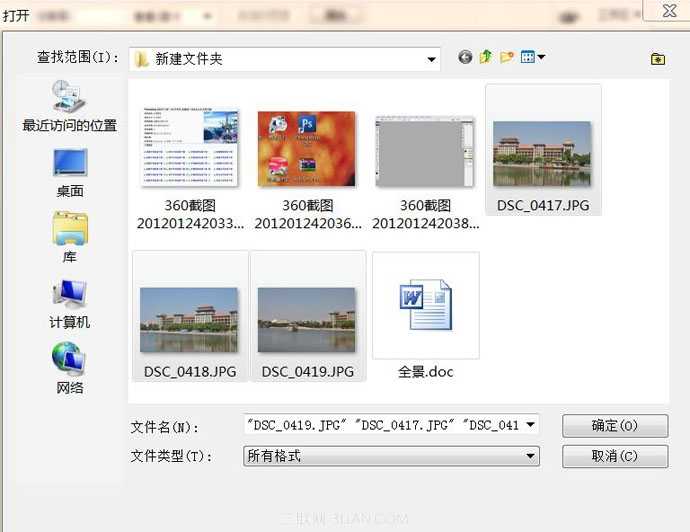Open Network (网络) shortcut
690x532 pixels.
point(70,368)
